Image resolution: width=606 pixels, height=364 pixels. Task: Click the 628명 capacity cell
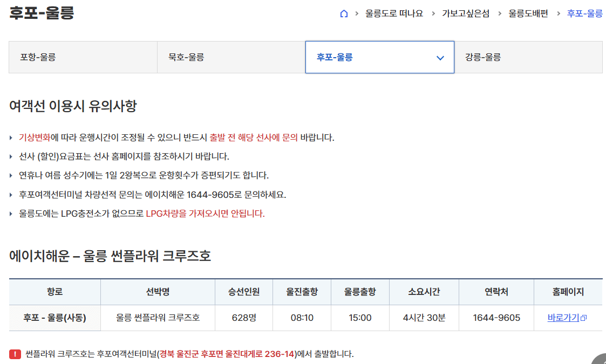tap(244, 318)
